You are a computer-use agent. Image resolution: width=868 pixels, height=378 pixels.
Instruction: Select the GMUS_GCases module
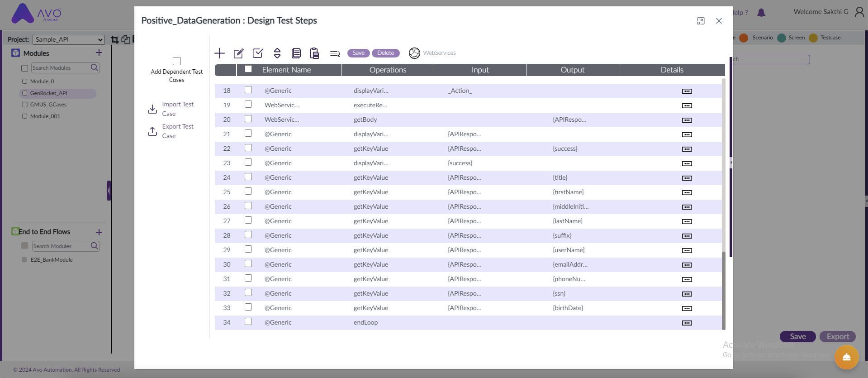point(48,105)
